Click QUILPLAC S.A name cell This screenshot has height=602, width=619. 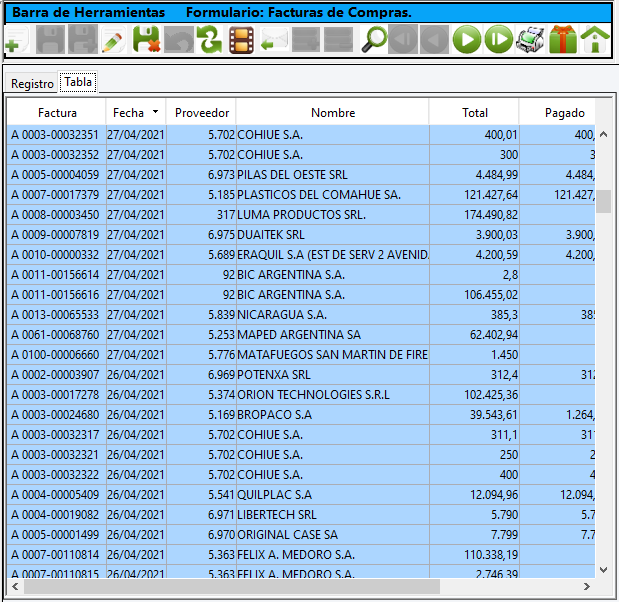[x=333, y=495]
